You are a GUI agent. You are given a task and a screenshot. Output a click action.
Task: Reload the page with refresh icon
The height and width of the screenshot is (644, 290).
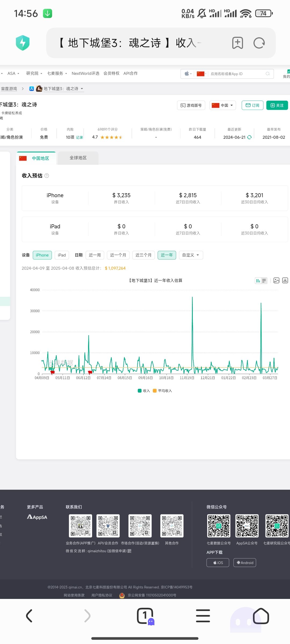259,43
